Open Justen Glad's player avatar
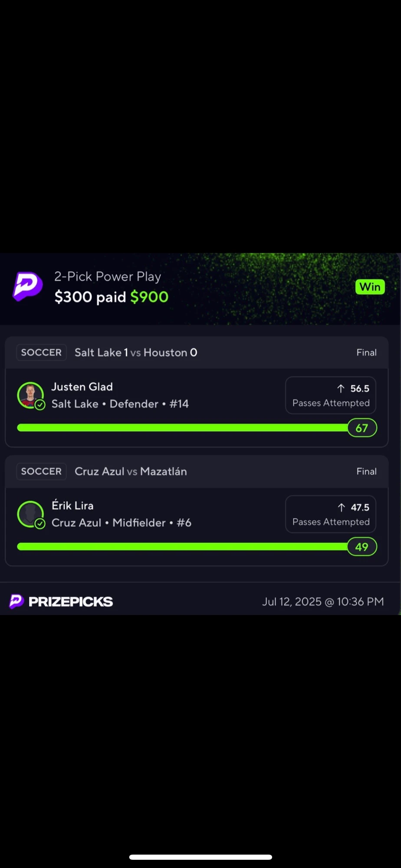Image resolution: width=401 pixels, height=868 pixels. (x=30, y=395)
